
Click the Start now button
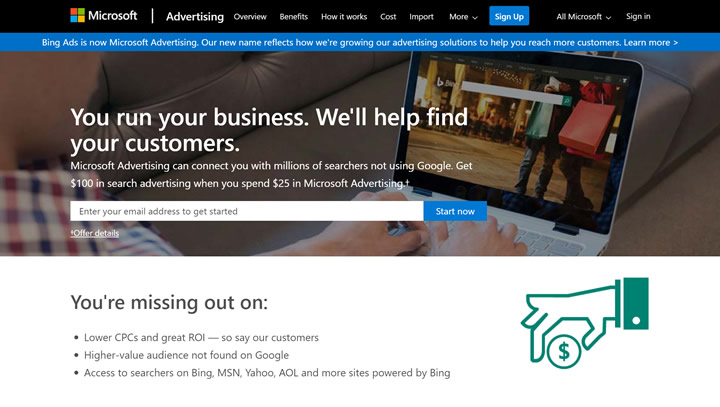(x=455, y=211)
